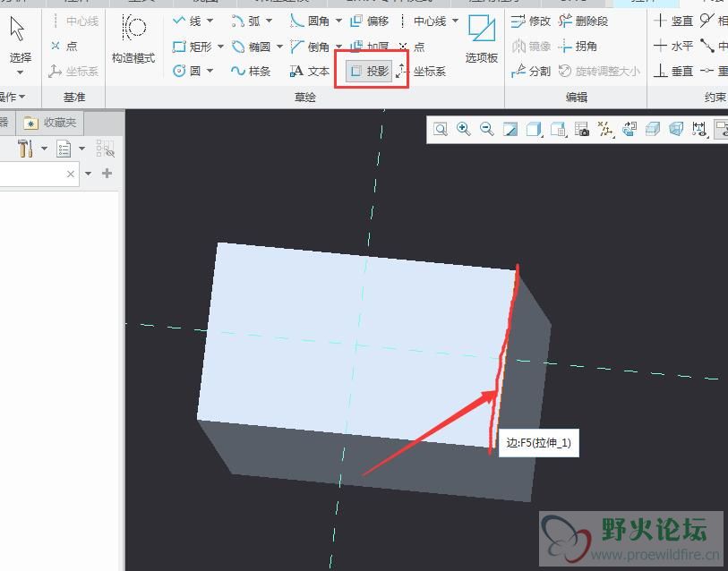
Task: Click the Repaint icon in graphics toolbar
Action: [x=510, y=129]
